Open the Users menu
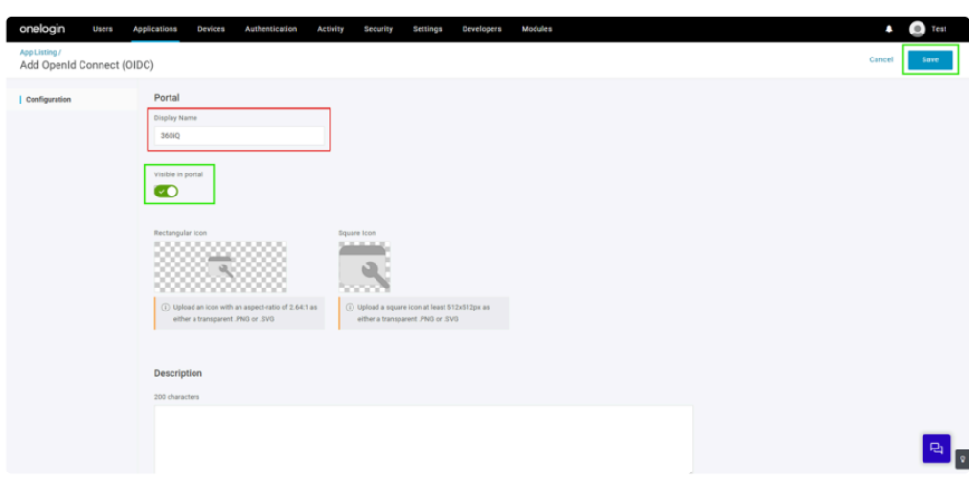The width and height of the screenshot is (980, 483). pos(103,29)
